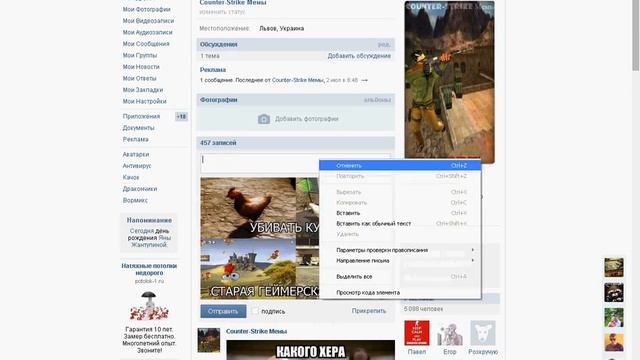Open the КАКОГО ХЕРА post image
Image resolution: width=640 pixels, height=360 pixels.
pos(311,350)
